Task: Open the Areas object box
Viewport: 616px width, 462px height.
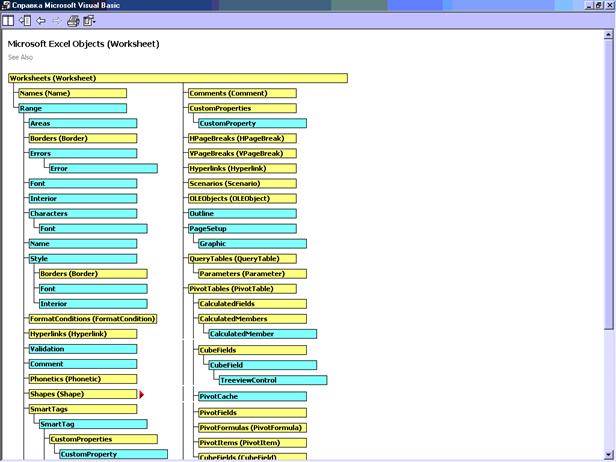Action: (x=83, y=123)
